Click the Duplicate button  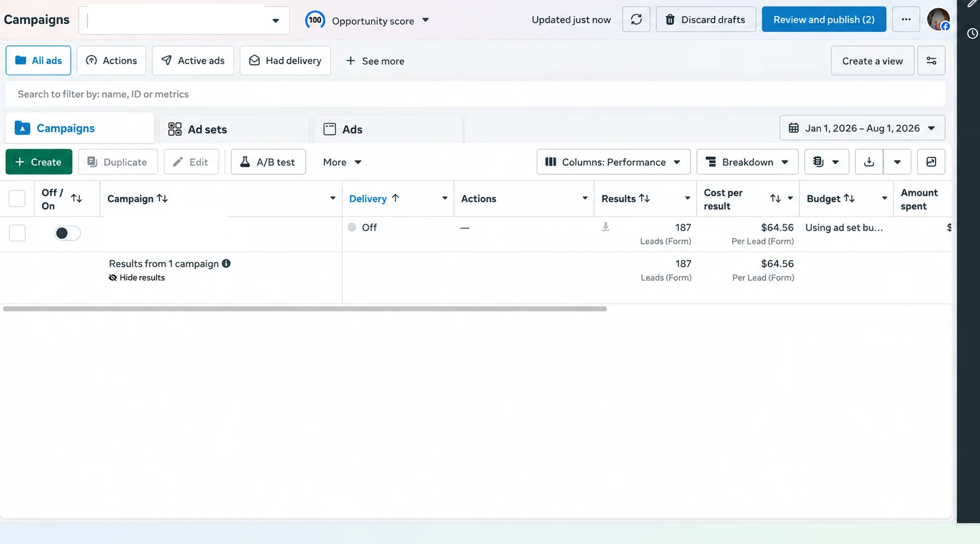(118, 162)
